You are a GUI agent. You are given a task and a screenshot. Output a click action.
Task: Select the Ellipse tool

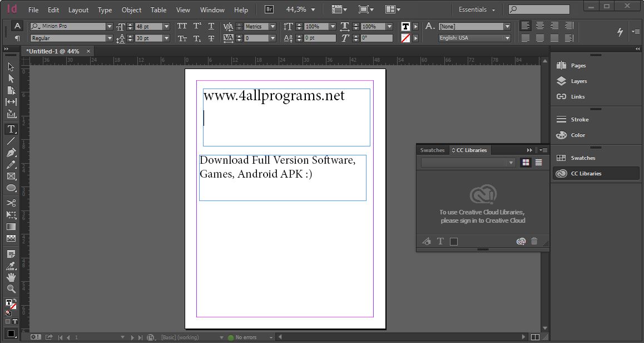(x=11, y=188)
